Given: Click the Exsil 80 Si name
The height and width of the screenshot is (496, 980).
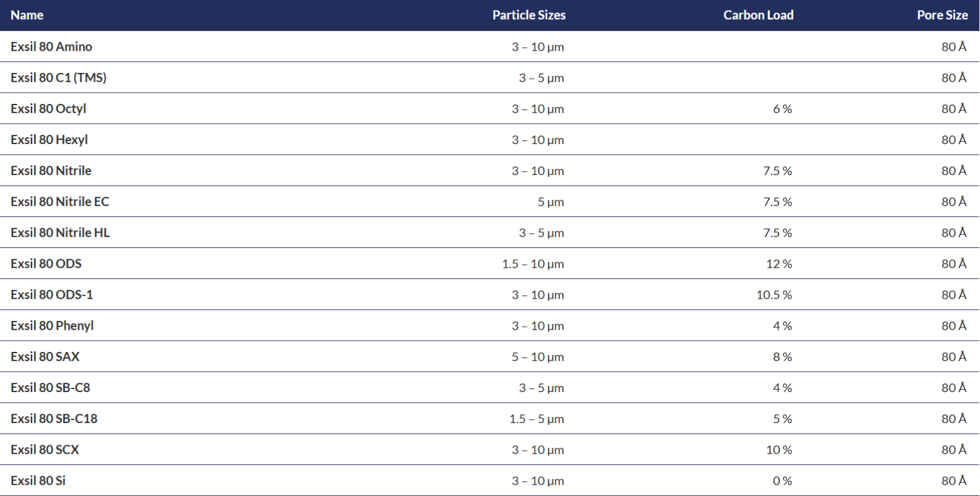Looking at the screenshot, I should click(x=38, y=481).
